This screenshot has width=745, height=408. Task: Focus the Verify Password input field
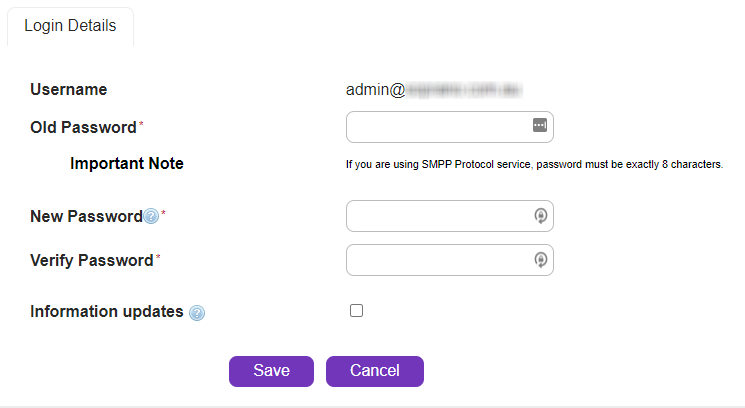[x=437, y=260]
